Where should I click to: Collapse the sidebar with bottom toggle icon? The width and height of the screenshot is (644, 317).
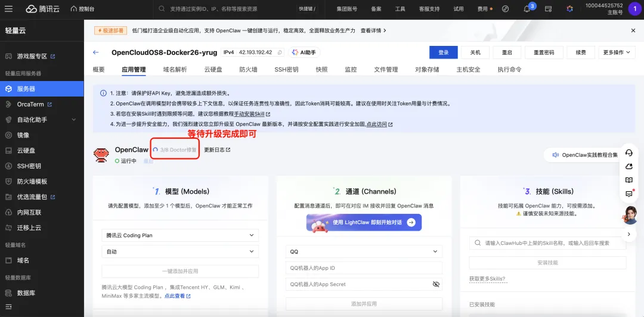[8, 307]
